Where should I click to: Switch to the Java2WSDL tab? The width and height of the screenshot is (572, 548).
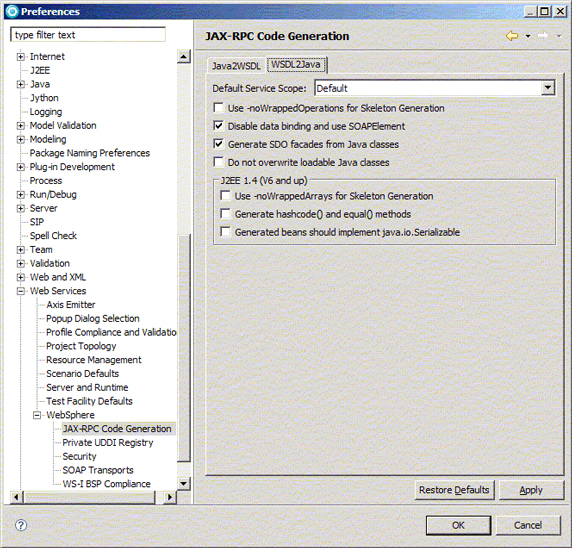coord(236,66)
